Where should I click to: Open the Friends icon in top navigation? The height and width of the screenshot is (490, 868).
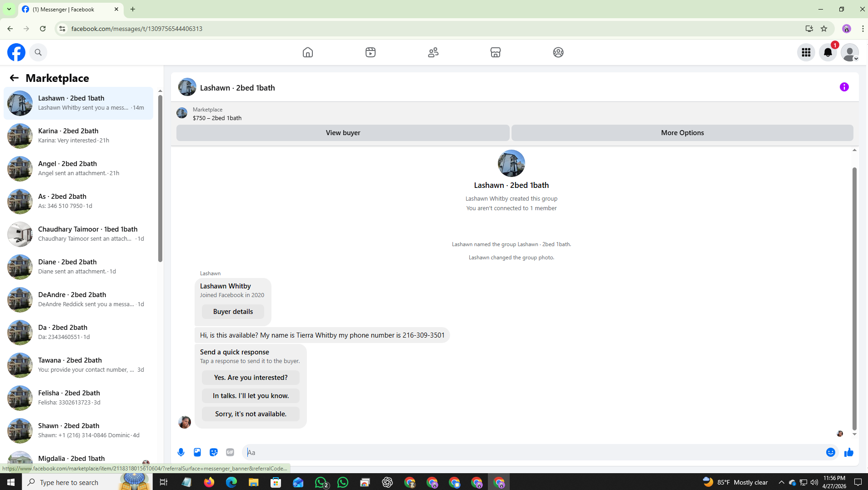(x=433, y=52)
